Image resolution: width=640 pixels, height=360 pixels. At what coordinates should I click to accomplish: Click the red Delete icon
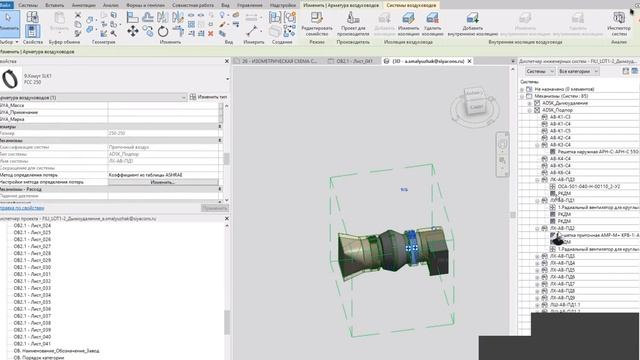click(x=211, y=33)
